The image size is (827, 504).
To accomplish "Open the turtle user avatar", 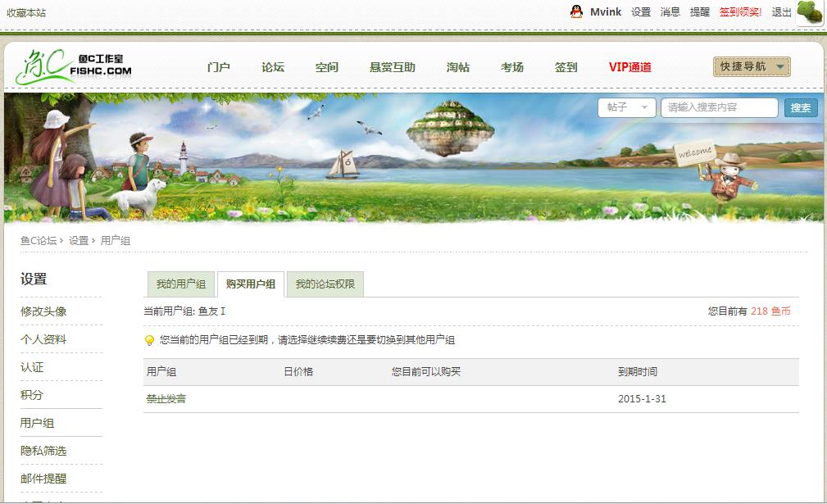I will point(810,12).
